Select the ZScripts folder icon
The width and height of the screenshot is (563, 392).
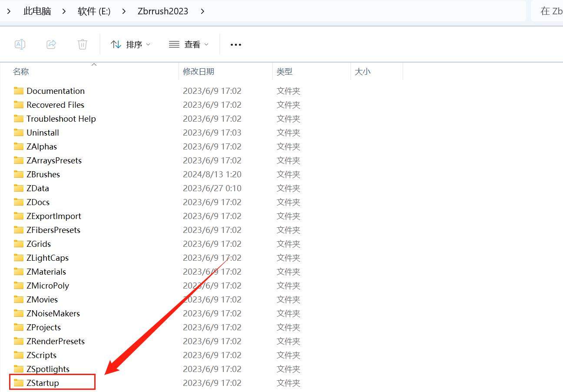(x=19, y=355)
